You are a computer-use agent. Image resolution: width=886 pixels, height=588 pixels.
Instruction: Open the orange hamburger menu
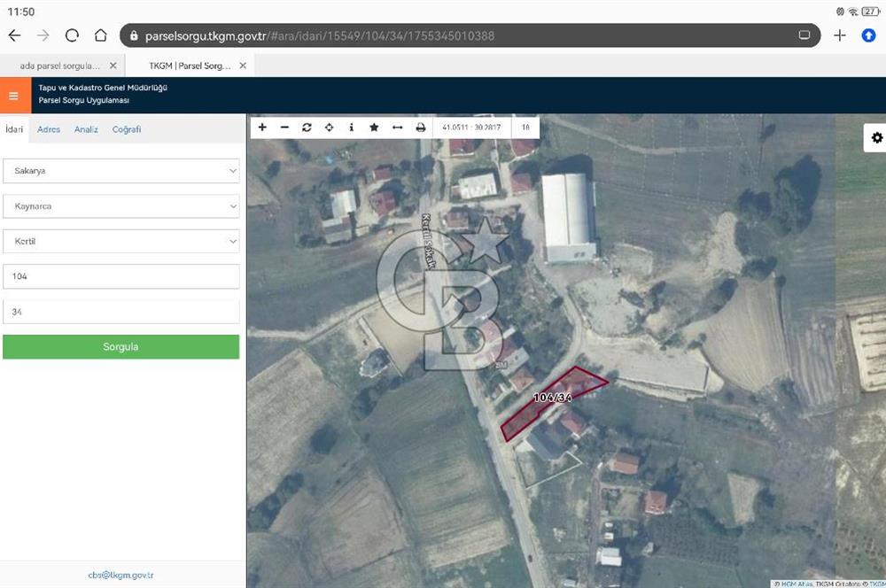pyautogui.click(x=13, y=96)
